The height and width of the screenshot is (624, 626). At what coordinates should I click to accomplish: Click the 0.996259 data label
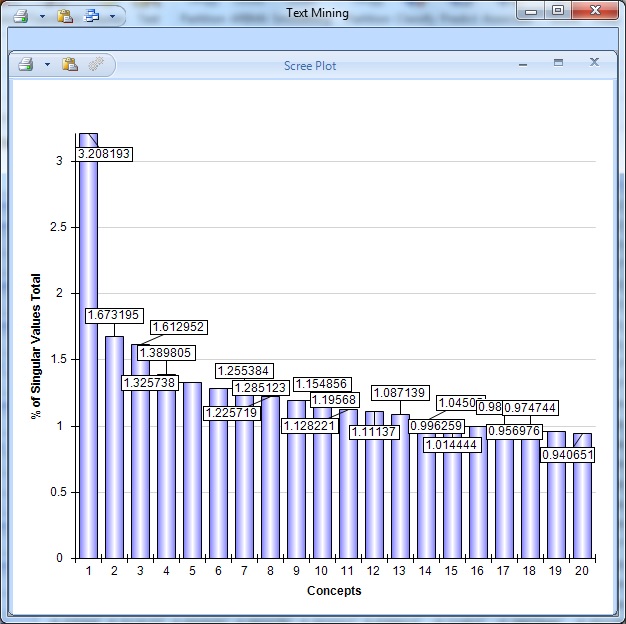[436, 426]
